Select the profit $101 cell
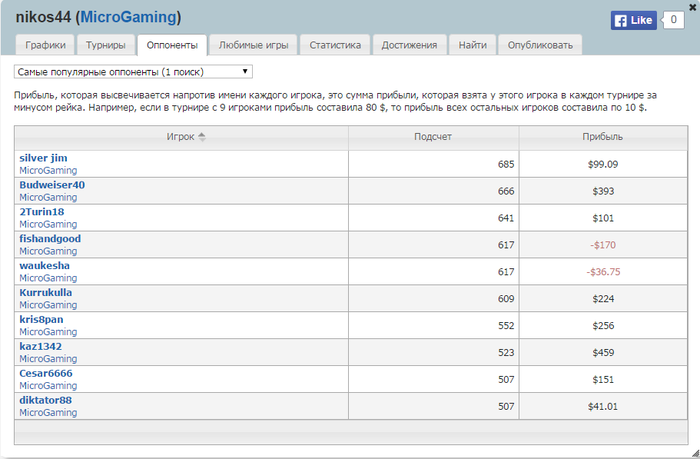The image size is (700, 459). [x=603, y=218]
